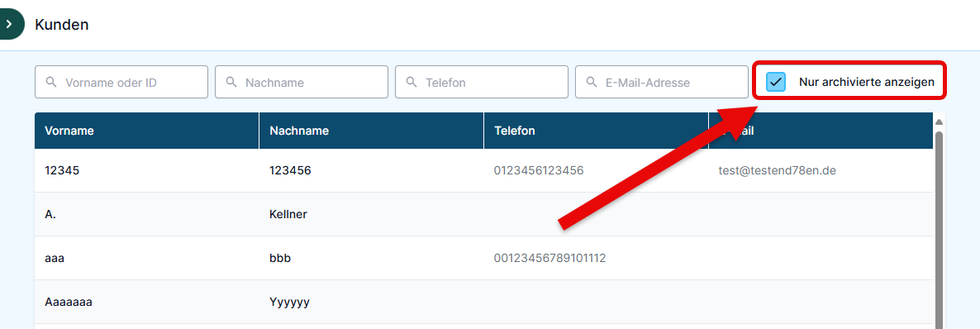Image resolution: width=980 pixels, height=329 pixels.
Task: Open the aaa bbb customer entry
Action: click(x=483, y=258)
